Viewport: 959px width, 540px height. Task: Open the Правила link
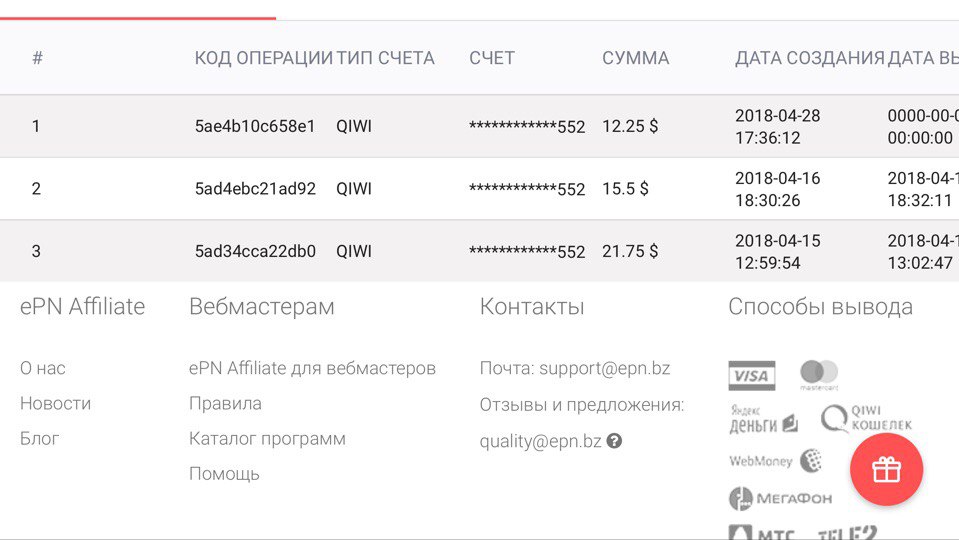[225, 403]
